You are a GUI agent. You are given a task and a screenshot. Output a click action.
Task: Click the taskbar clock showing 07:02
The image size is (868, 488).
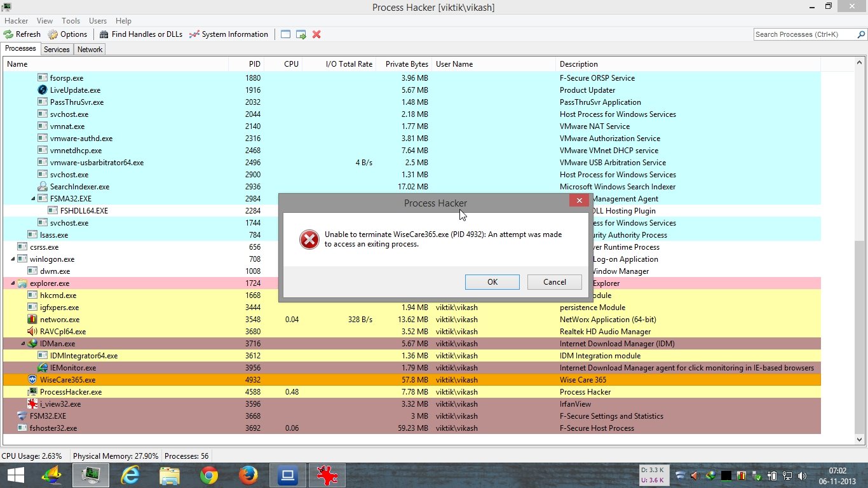tap(837, 475)
